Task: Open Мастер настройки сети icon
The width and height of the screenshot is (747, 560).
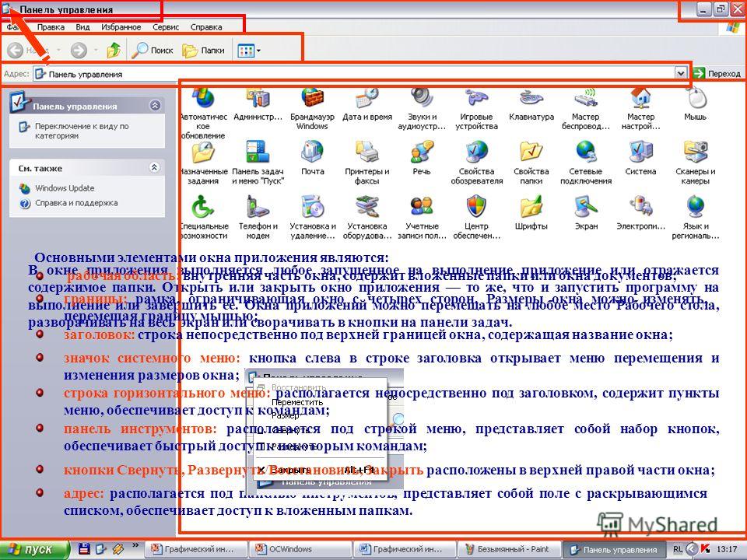Action: (x=640, y=99)
